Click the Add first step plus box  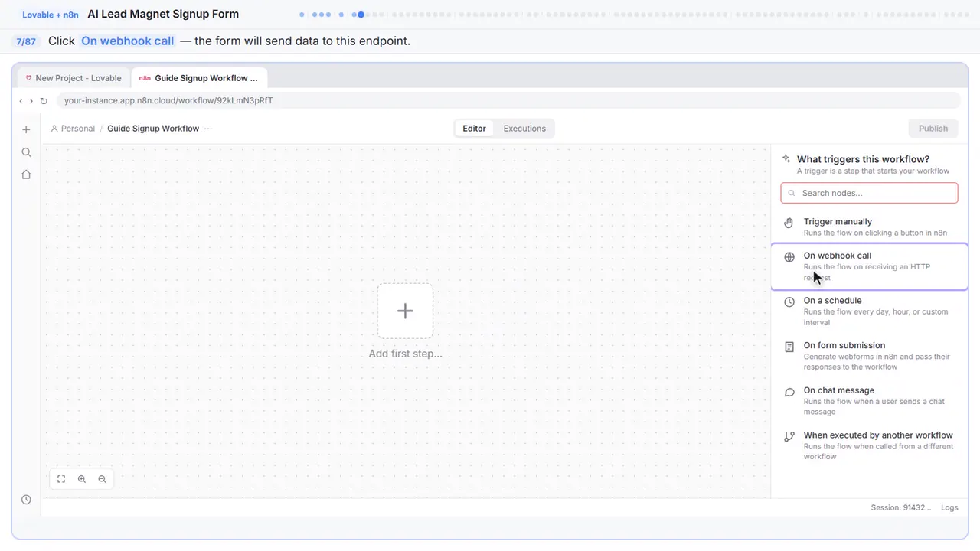pos(405,311)
